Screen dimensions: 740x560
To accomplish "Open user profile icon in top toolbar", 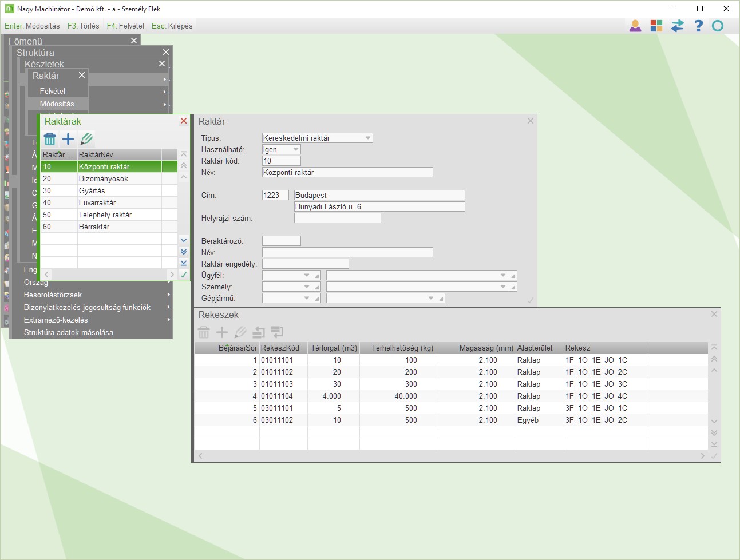I will [635, 26].
